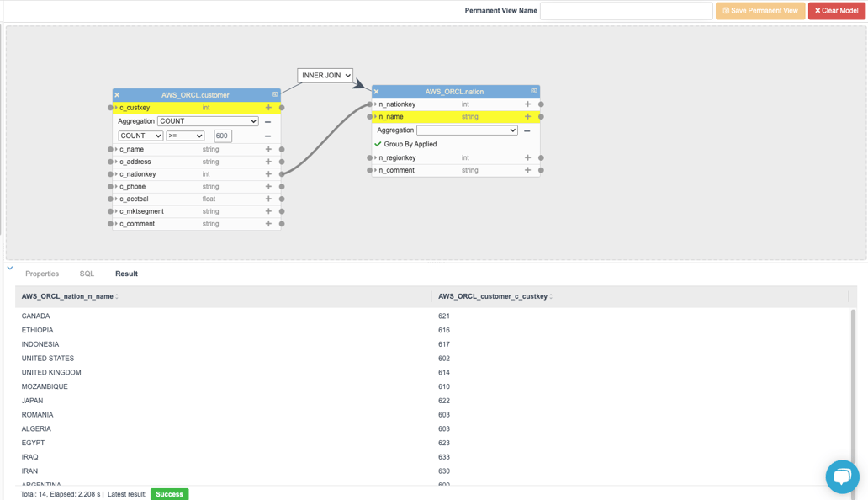This screenshot has height=500, width=868.
Task: Close the AWS_ORCL.nation table node
Action: 374,90
